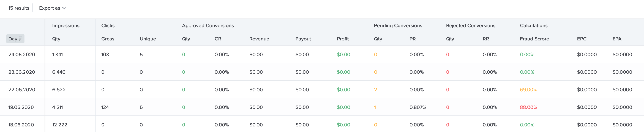Click the EPC column header

[x=582, y=39]
